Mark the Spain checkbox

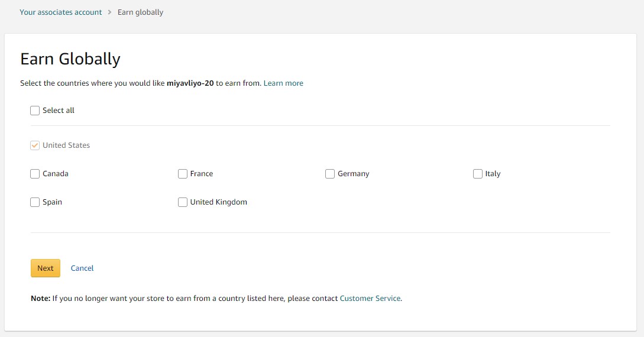coord(35,202)
